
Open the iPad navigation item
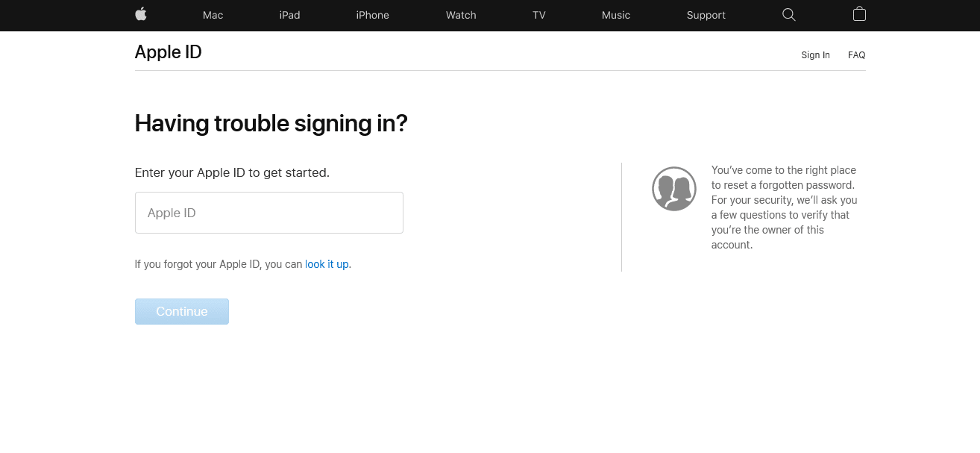click(x=289, y=15)
